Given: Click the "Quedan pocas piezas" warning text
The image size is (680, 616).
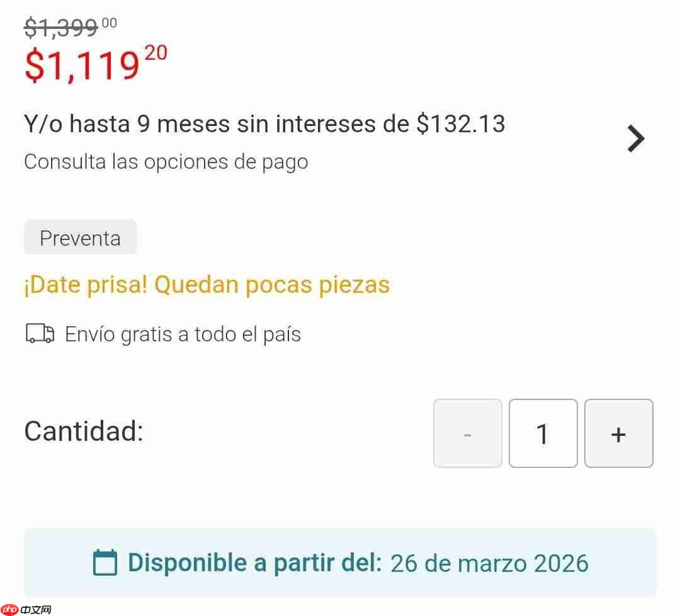Looking at the screenshot, I should 272,285.
